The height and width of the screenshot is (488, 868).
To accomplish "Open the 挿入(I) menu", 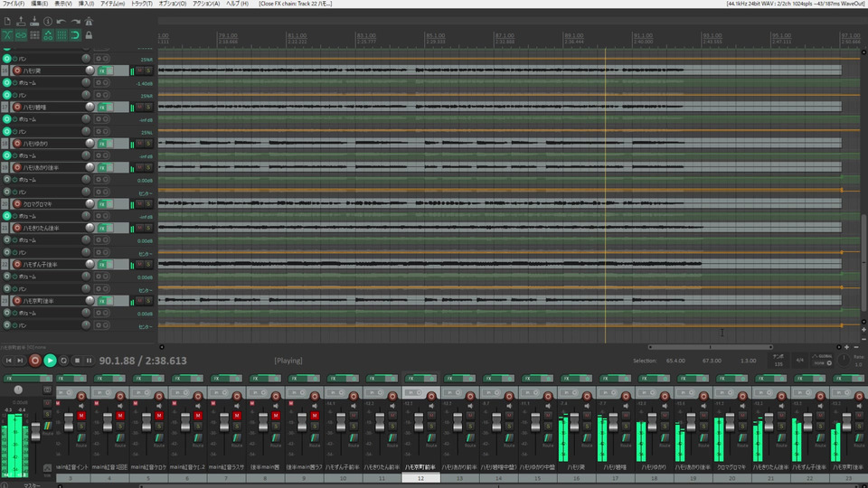I will pyautogui.click(x=86, y=4).
